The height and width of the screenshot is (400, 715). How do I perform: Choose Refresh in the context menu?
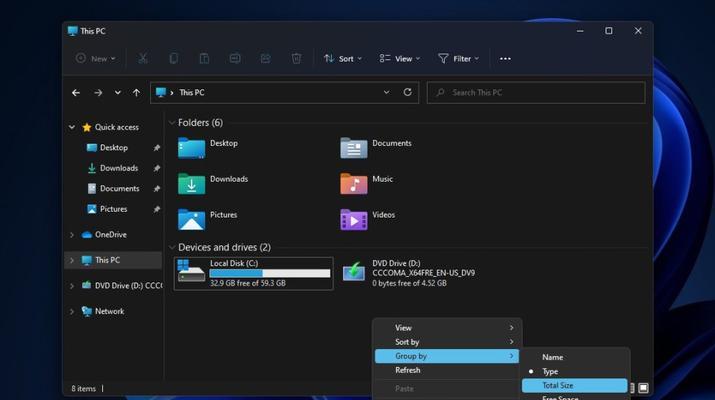tap(447, 370)
